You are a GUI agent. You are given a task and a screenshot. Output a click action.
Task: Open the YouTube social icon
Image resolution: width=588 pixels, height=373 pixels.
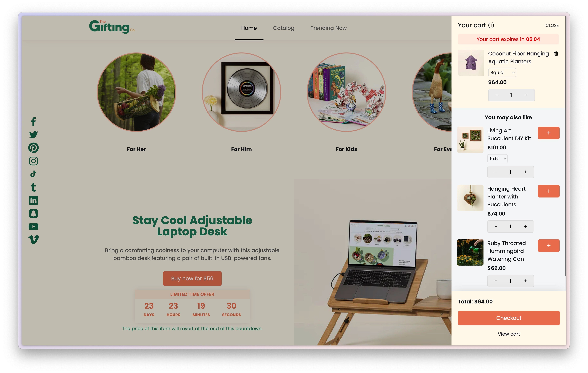(x=33, y=227)
